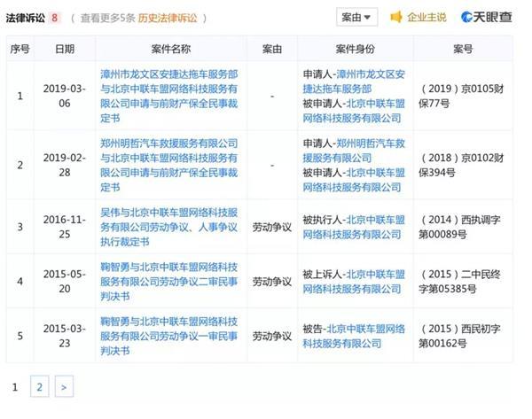Open 鞠智勇 second-instance judgment link
The image size is (532, 419).
point(169,282)
